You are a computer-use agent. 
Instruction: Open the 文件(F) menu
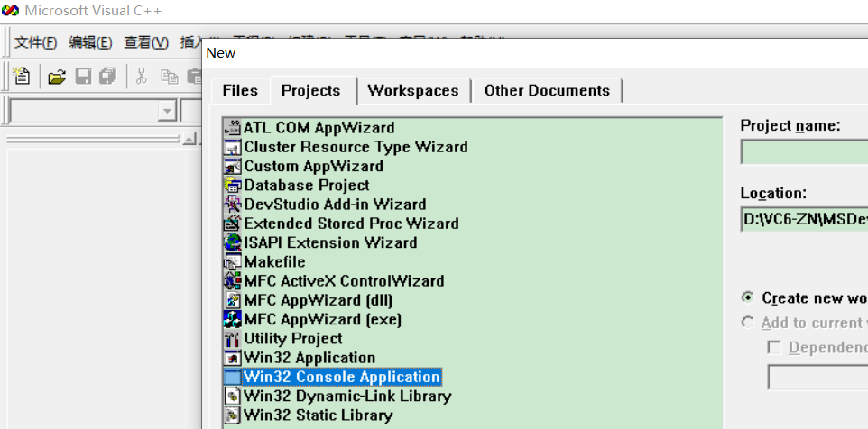(x=35, y=42)
